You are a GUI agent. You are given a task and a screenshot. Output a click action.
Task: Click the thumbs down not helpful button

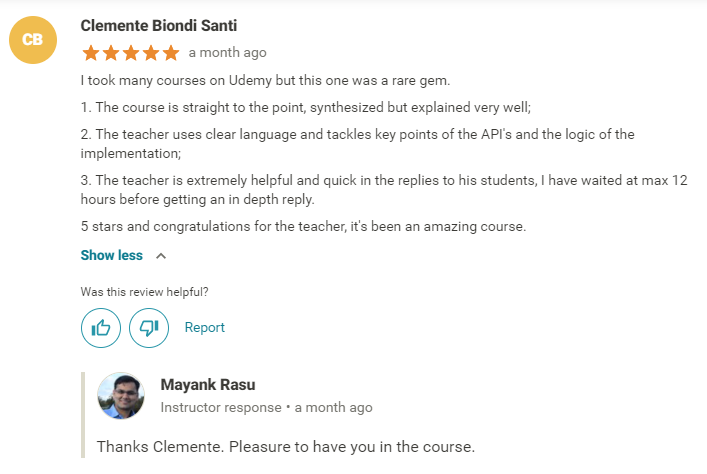149,328
